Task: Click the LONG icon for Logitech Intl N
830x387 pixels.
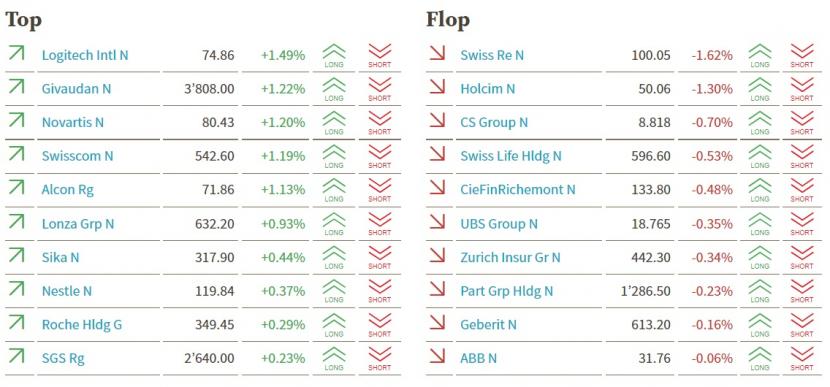Action: 333,56
